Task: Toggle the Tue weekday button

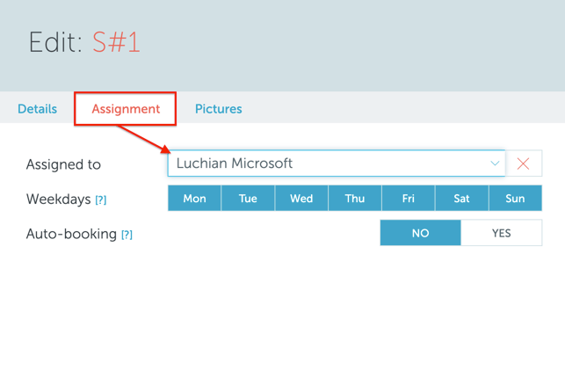Action: coord(248,198)
